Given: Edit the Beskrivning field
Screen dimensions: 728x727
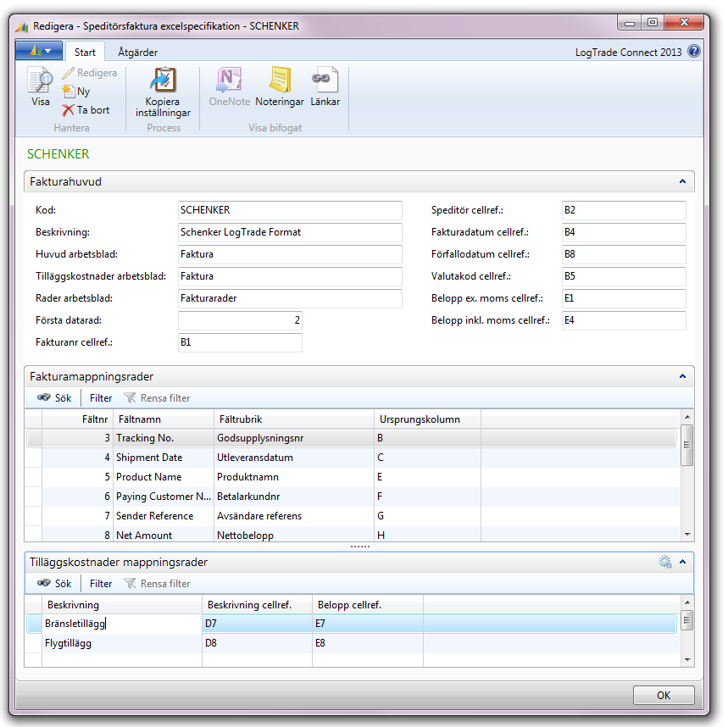Looking at the screenshot, I should [290, 232].
